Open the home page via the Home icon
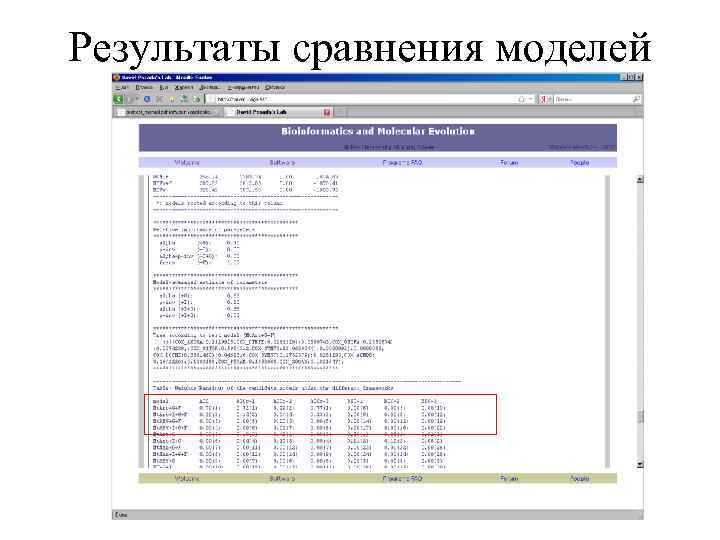This screenshot has width=720, height=540. 172,99
